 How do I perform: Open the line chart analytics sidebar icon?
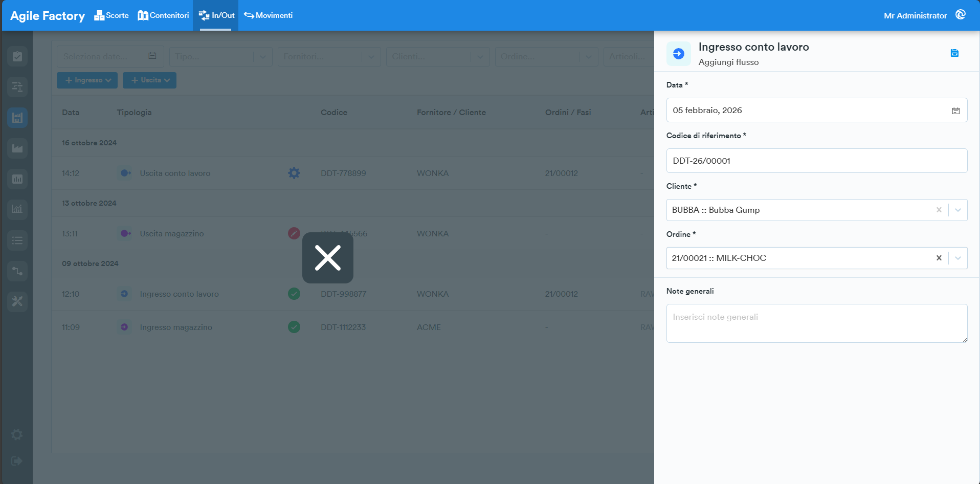17,209
